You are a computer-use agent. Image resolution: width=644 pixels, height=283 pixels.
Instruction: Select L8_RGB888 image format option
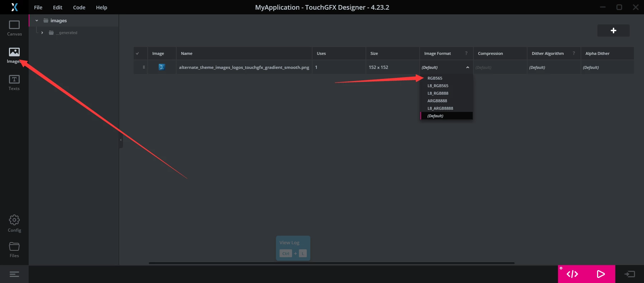pos(447,93)
